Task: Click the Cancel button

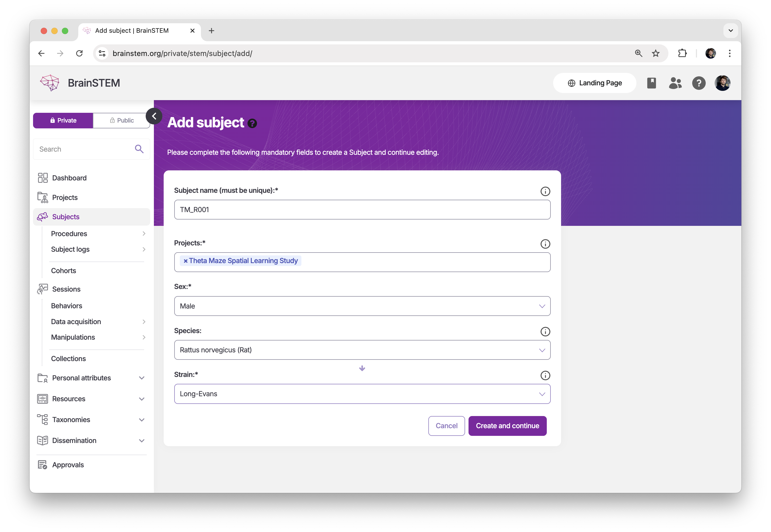Action: [446, 426]
